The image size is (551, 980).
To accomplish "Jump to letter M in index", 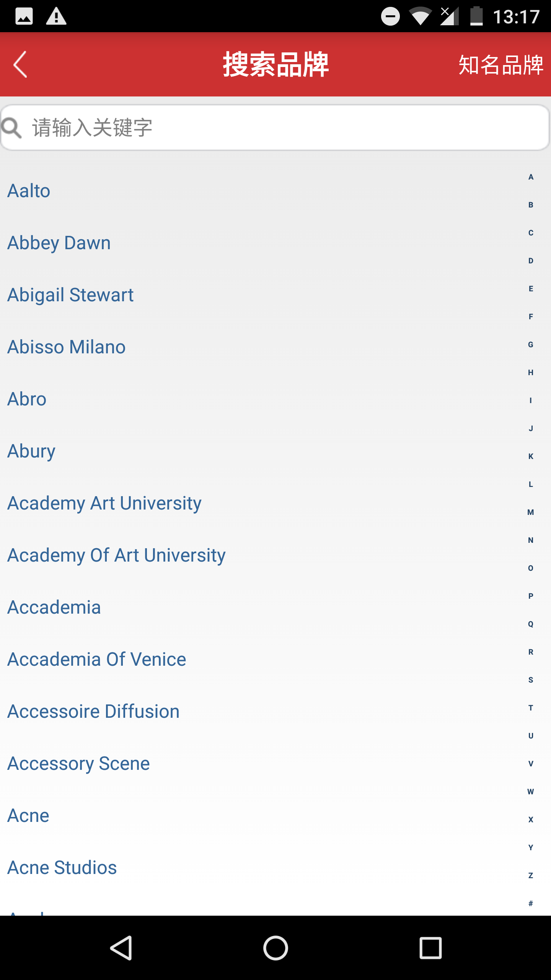I will pyautogui.click(x=531, y=512).
